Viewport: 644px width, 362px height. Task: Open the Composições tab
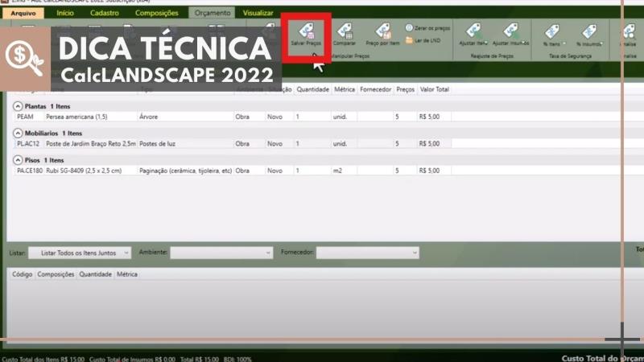pyautogui.click(x=156, y=13)
